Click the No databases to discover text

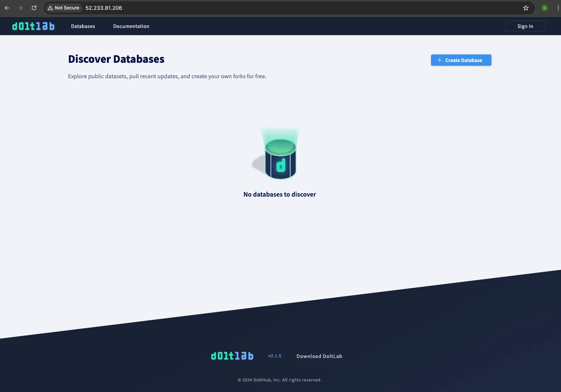pyautogui.click(x=280, y=194)
